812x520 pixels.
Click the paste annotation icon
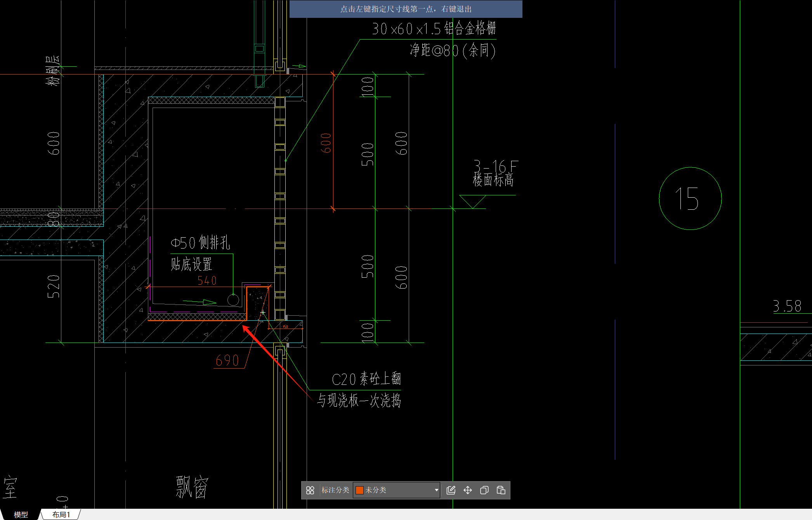[501, 490]
